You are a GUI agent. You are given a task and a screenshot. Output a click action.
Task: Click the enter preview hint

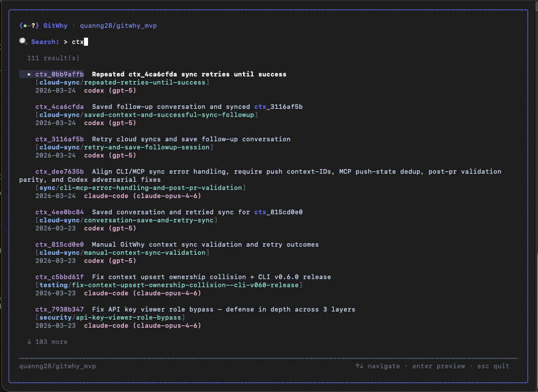tap(438, 367)
